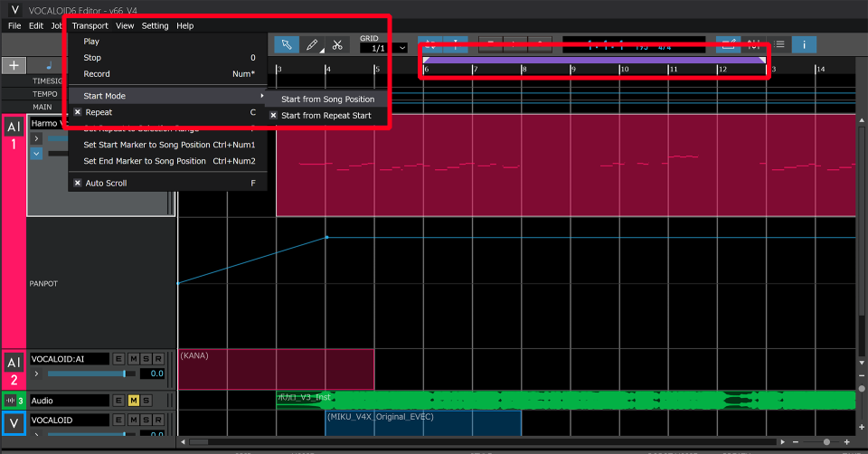Click the horizontal zoom-in plus icon
Image resolution: width=868 pixels, height=454 pixels.
(x=846, y=442)
